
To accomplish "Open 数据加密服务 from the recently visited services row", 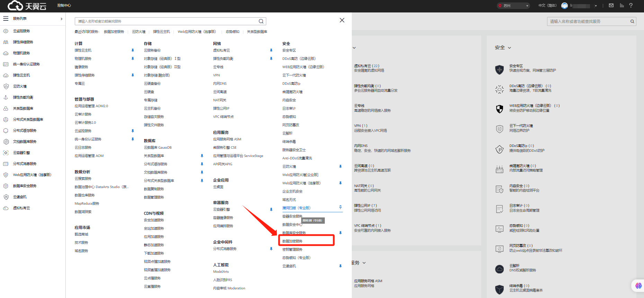I will point(114,32).
